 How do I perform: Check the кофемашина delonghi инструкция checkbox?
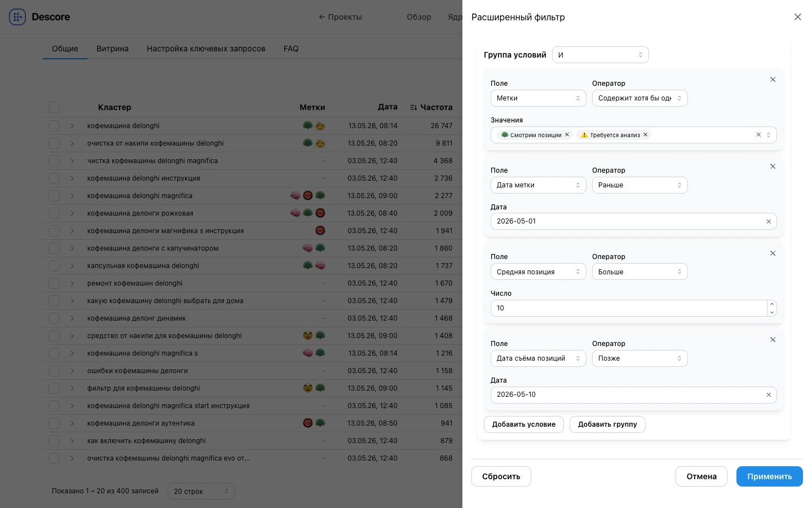point(54,178)
